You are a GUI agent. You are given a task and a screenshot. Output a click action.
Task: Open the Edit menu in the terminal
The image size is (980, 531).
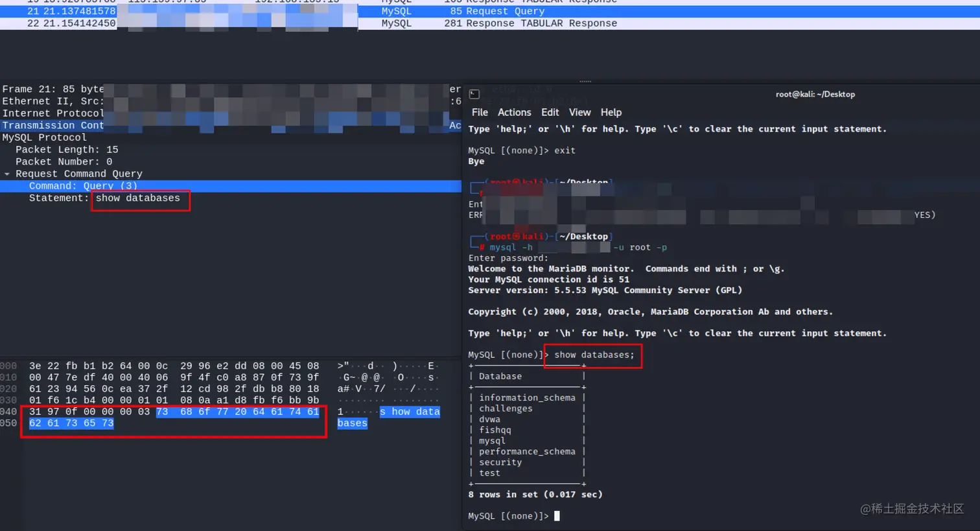[550, 112]
